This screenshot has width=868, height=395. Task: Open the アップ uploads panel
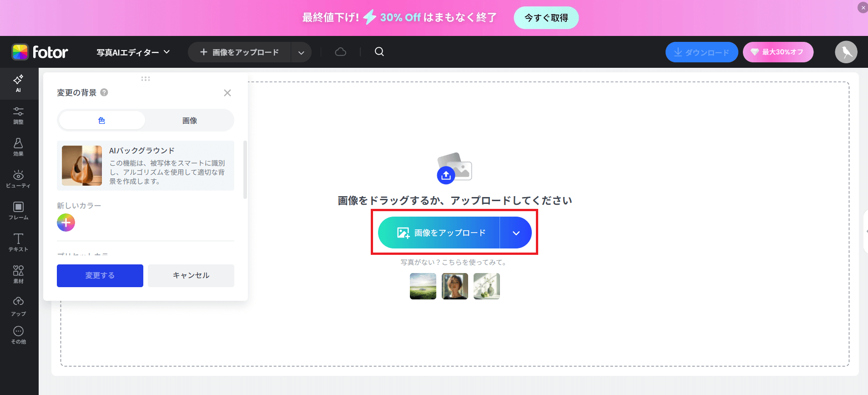pyautogui.click(x=18, y=307)
